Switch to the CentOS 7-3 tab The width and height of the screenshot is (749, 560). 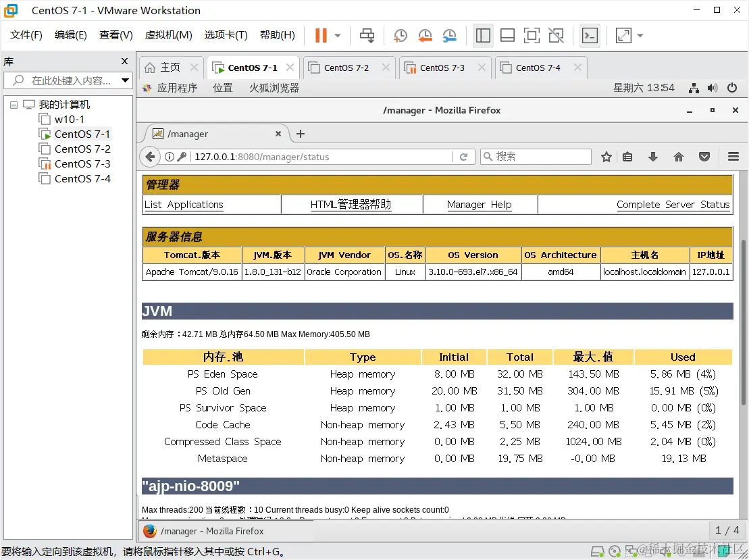(x=442, y=68)
